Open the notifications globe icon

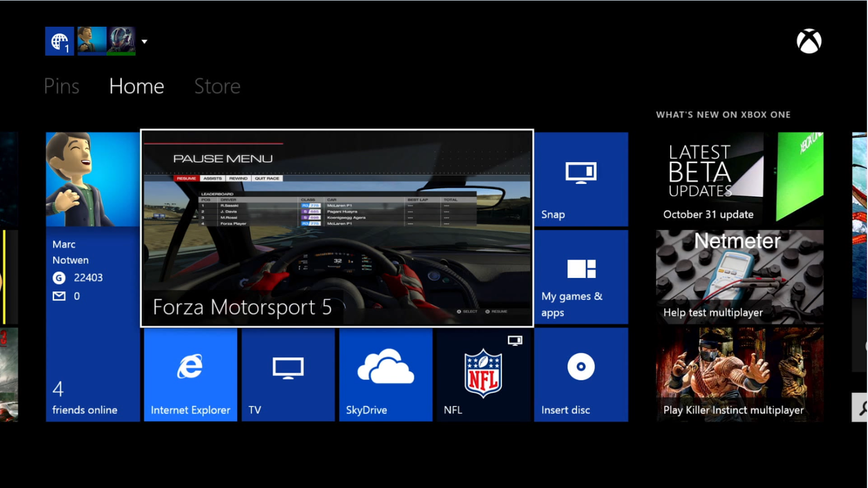[60, 41]
